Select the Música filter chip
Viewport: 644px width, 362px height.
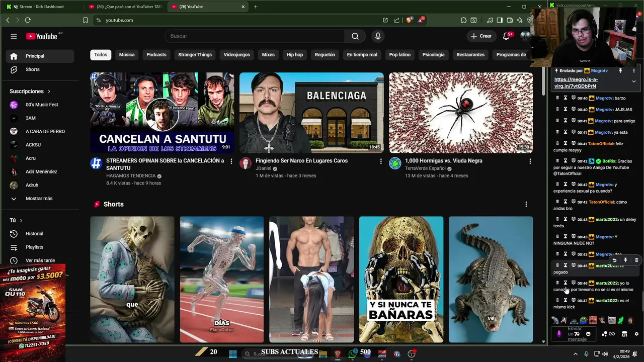[x=127, y=55]
